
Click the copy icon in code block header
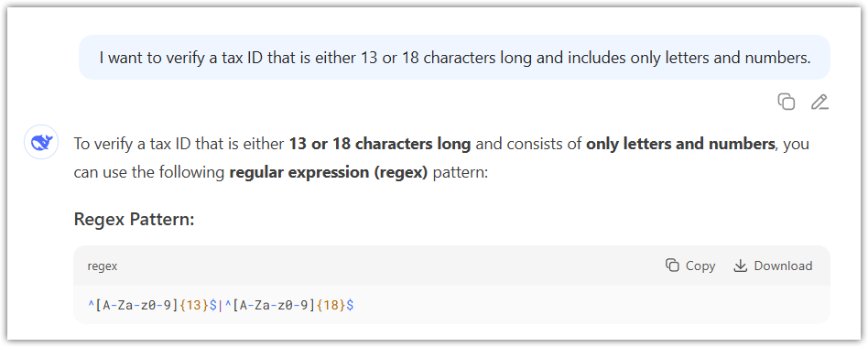click(672, 266)
